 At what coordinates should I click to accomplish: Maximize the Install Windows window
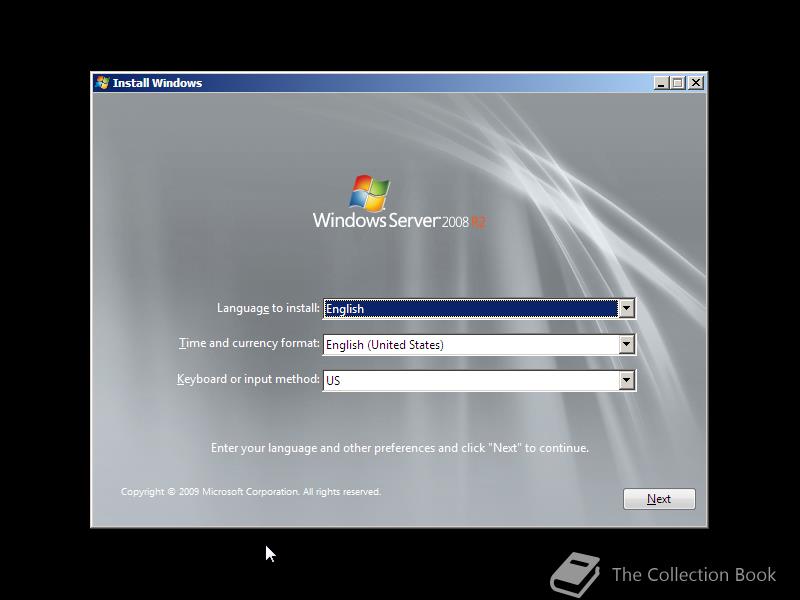pyautogui.click(x=678, y=83)
